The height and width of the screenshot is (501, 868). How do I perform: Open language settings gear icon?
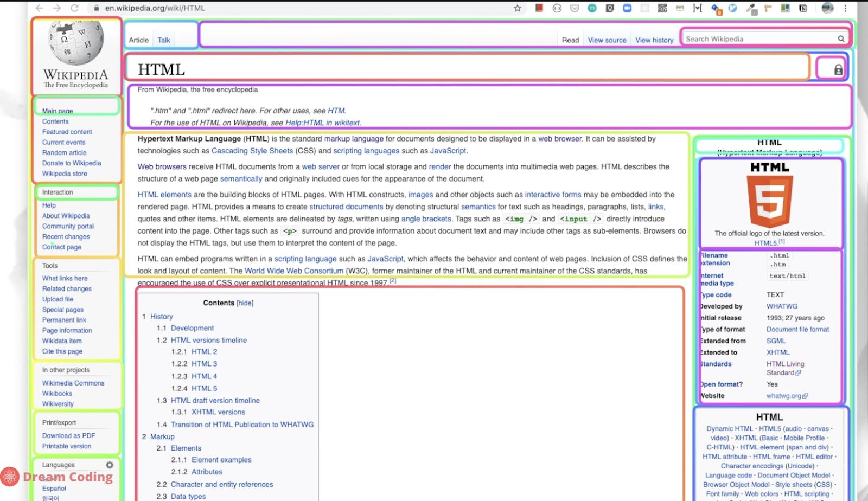coord(110,465)
